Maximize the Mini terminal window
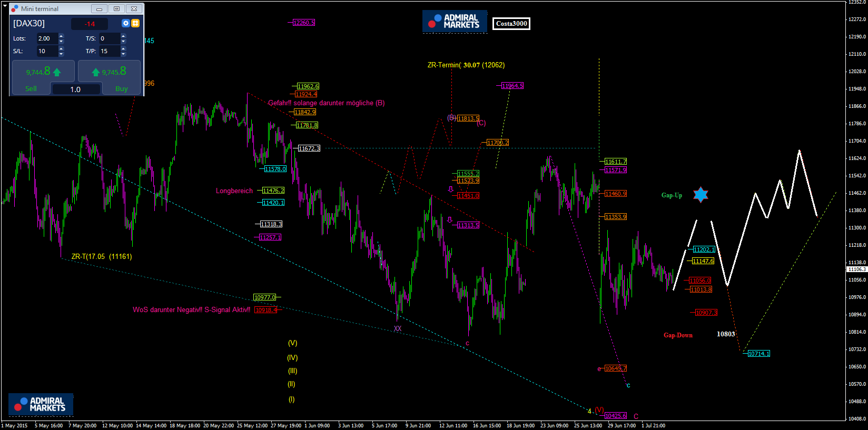 click(116, 9)
